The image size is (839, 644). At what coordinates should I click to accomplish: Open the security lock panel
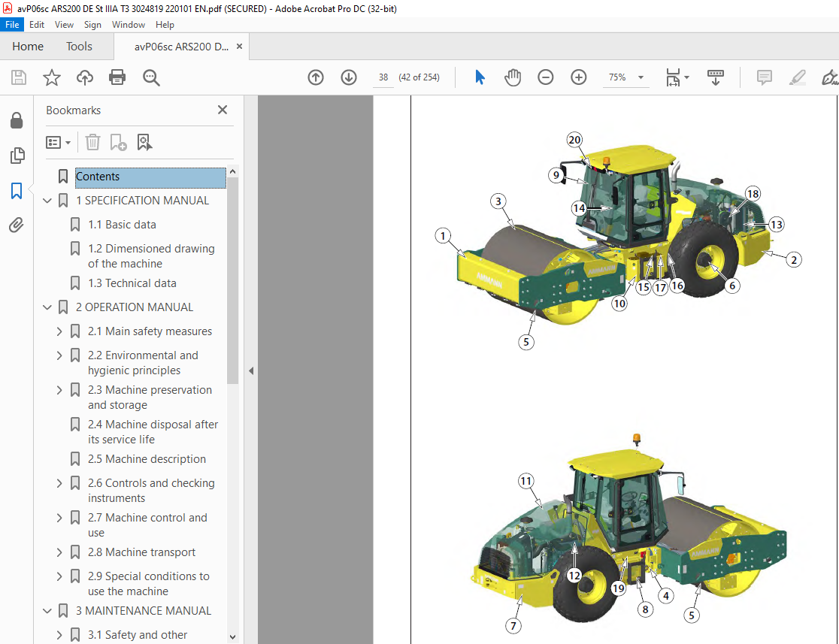pyautogui.click(x=17, y=120)
